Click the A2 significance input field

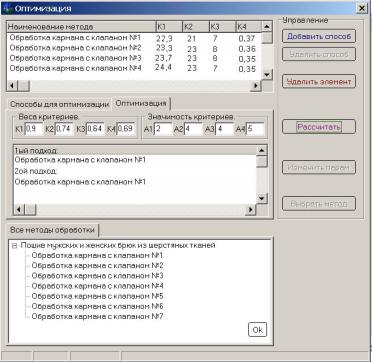tap(193, 129)
